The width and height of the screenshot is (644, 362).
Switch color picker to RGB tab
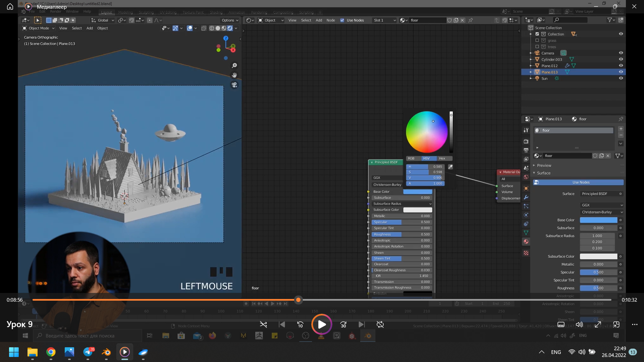click(411, 158)
